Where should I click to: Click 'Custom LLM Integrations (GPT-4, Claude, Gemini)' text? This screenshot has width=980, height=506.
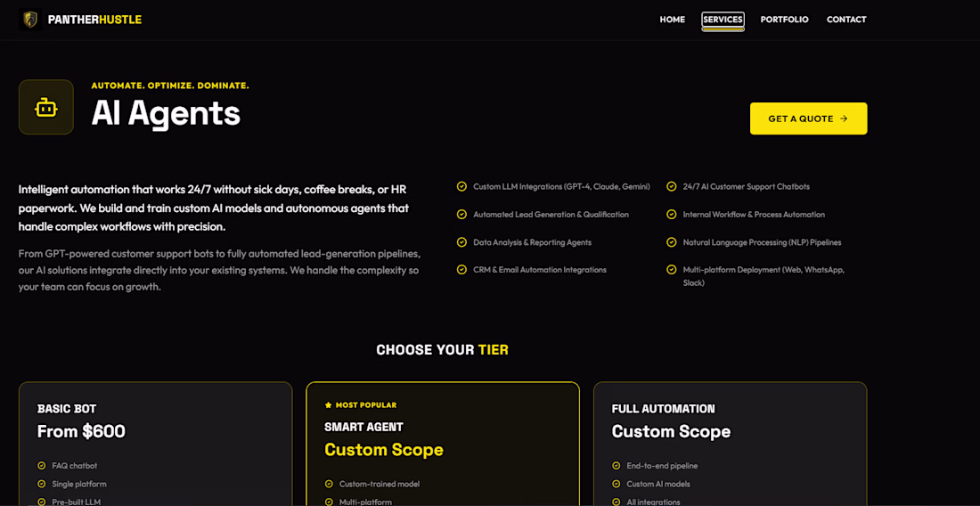tap(562, 186)
